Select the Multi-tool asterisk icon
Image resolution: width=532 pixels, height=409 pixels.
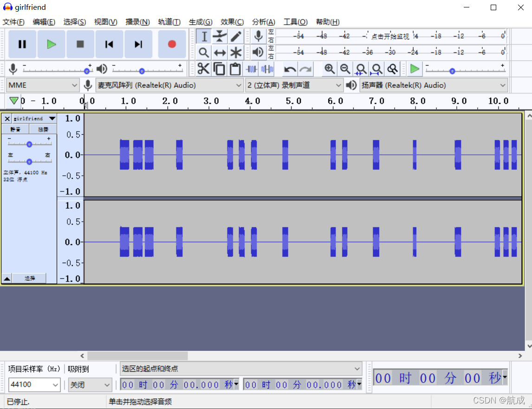[236, 53]
